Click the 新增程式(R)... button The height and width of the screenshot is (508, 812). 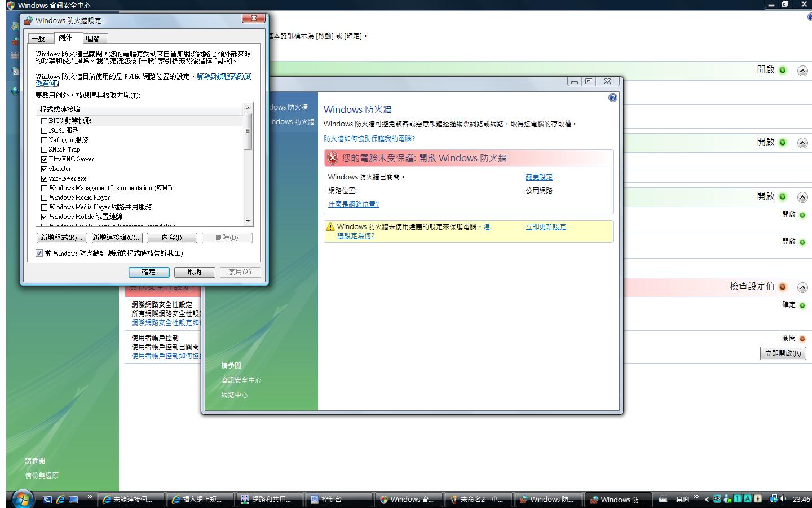click(62, 238)
